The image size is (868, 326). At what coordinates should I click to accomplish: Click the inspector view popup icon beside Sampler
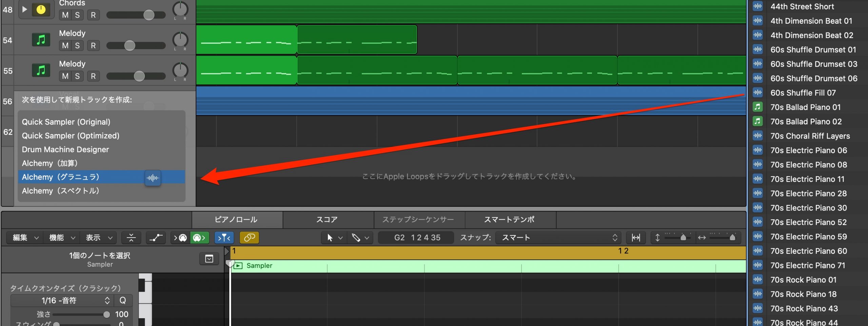(209, 259)
